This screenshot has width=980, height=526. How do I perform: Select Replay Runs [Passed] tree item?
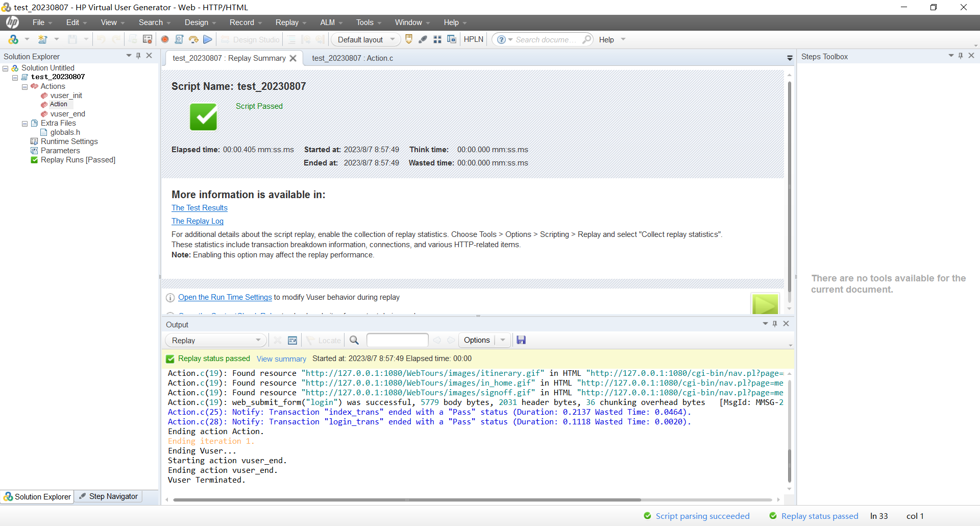[x=78, y=160]
